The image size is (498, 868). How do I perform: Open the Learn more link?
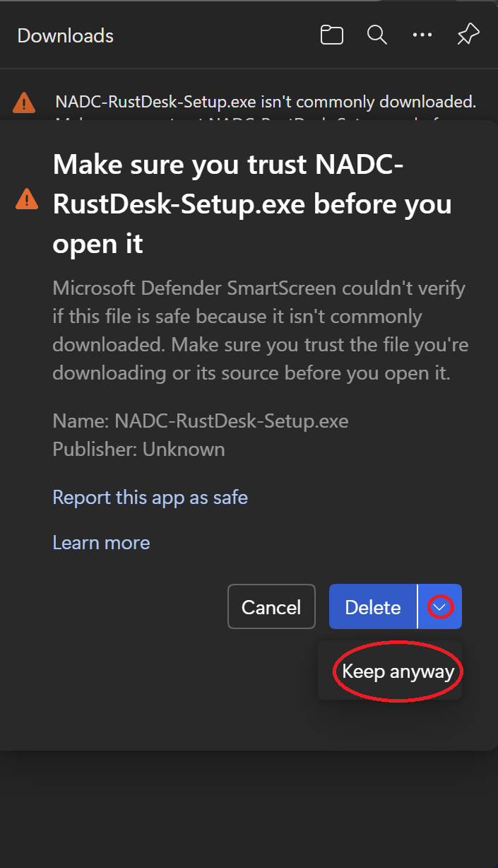101,542
